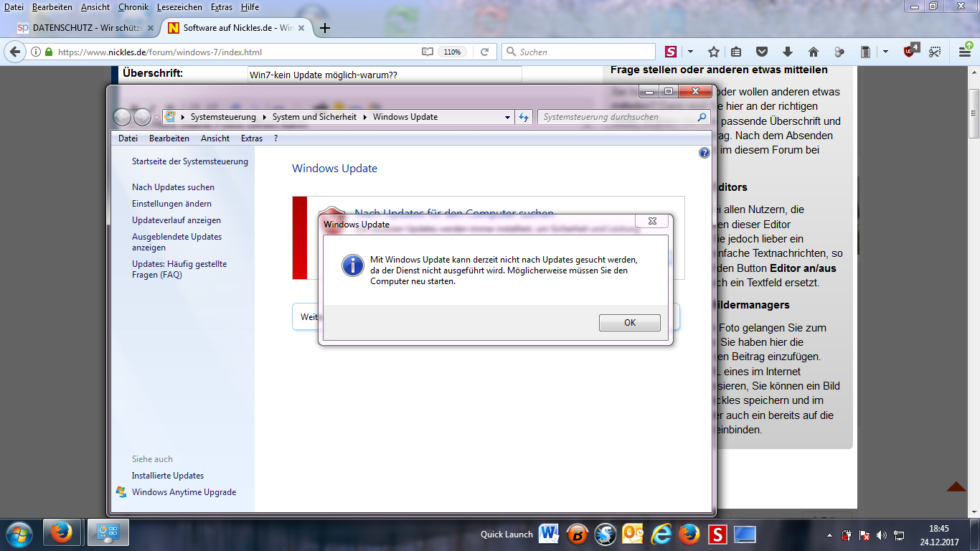
Task: Open the Firefox Home page button
Action: pyautogui.click(x=813, y=52)
